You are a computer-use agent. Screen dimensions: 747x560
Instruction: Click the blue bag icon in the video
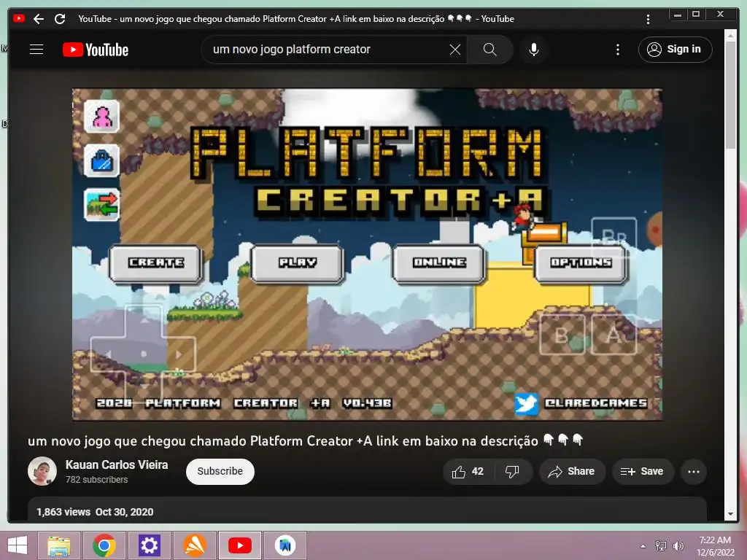tap(101, 161)
